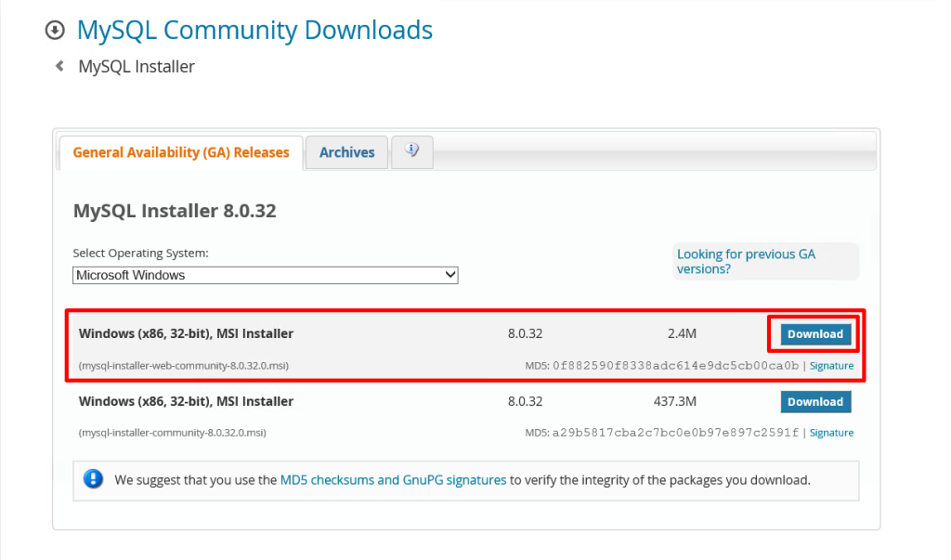Click the blue exclamation info icon
The image size is (951, 560).
pos(94,479)
